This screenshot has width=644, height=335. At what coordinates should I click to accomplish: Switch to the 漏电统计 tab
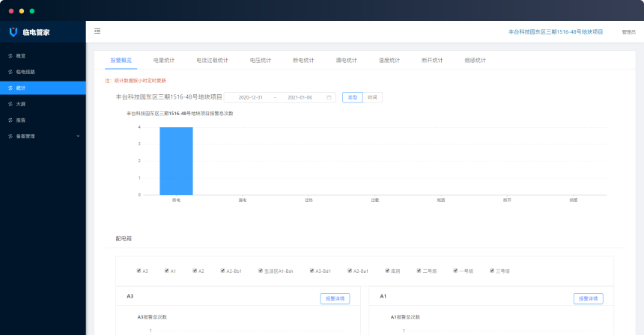[346, 61]
